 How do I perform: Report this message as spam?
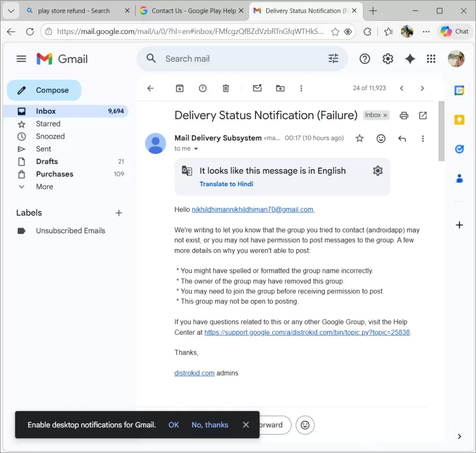tap(202, 88)
